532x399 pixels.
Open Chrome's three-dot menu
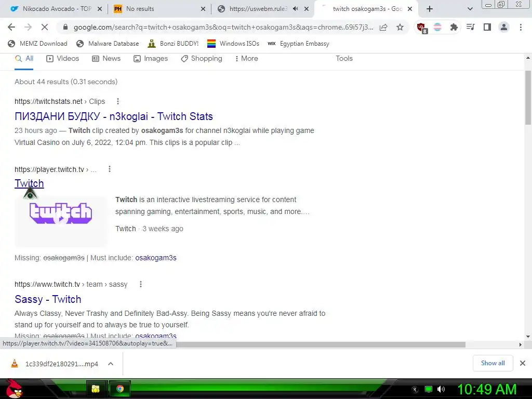click(521, 27)
